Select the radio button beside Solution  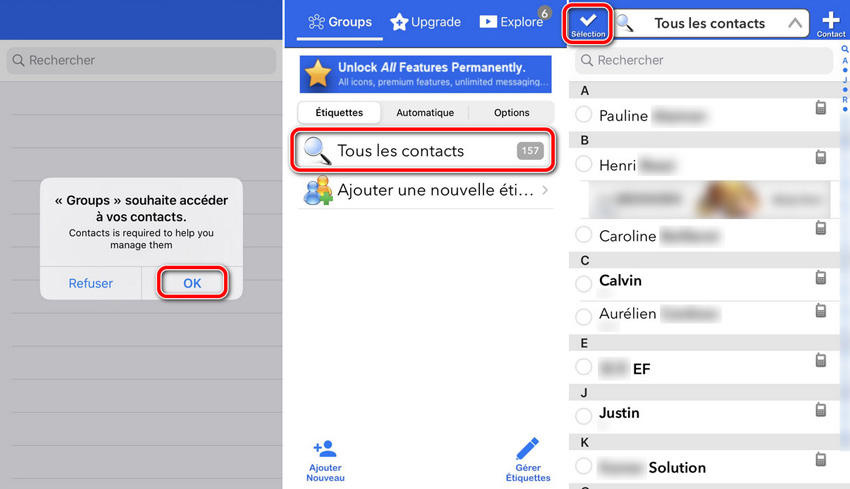coord(584,466)
